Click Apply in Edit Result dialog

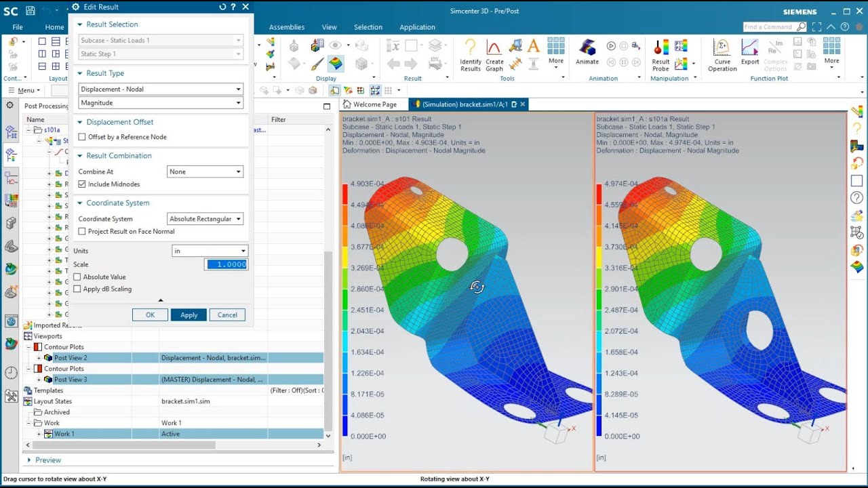pos(189,315)
